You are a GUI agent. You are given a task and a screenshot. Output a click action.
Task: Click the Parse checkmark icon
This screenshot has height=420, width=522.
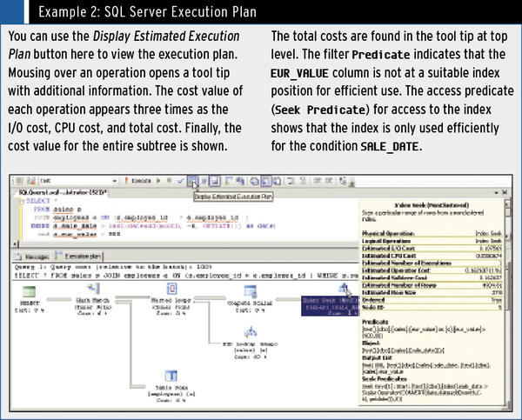point(180,181)
